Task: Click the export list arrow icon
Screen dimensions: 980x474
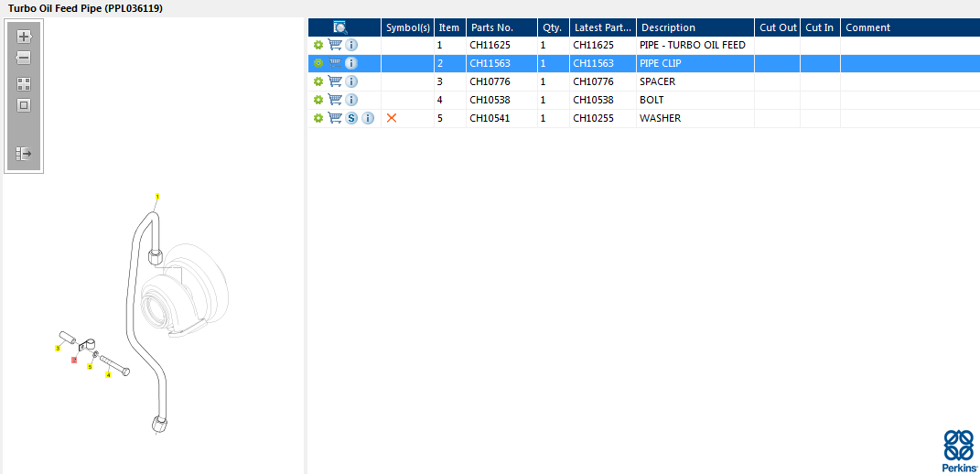Action: [x=24, y=154]
